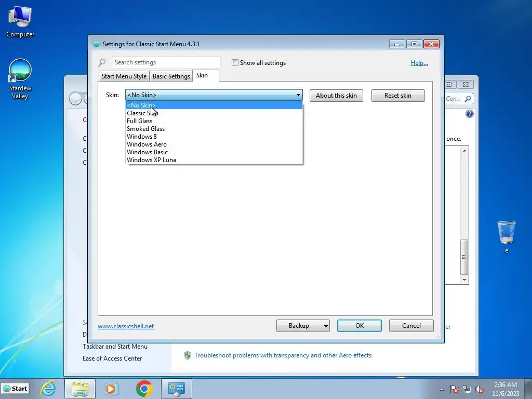Click the resize grip of the settings window
This screenshot has height=399, width=532.
(x=437, y=337)
